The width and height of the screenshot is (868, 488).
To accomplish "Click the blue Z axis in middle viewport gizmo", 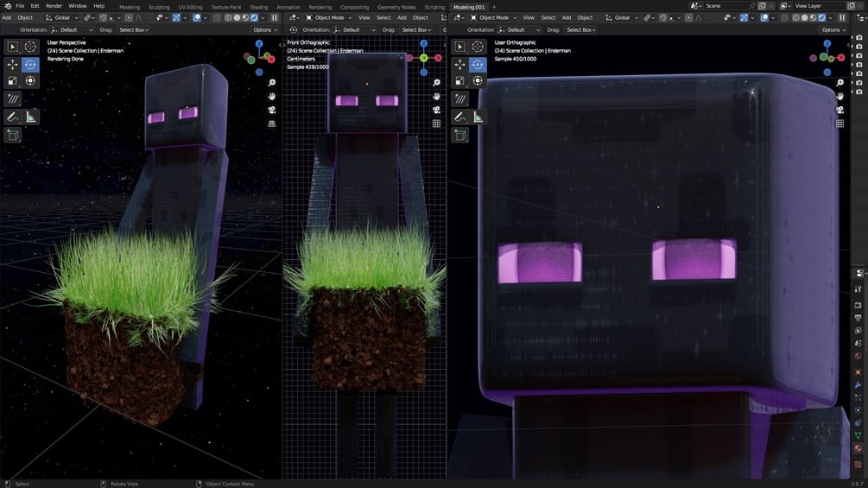I will (423, 44).
